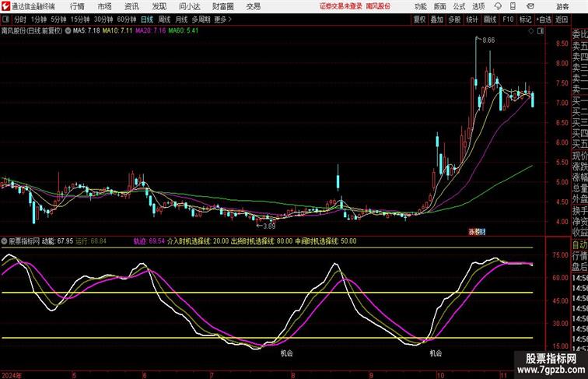Screen dimensions: 588x379
Task: Open the mobile phone icon
Action: click(513, 6)
